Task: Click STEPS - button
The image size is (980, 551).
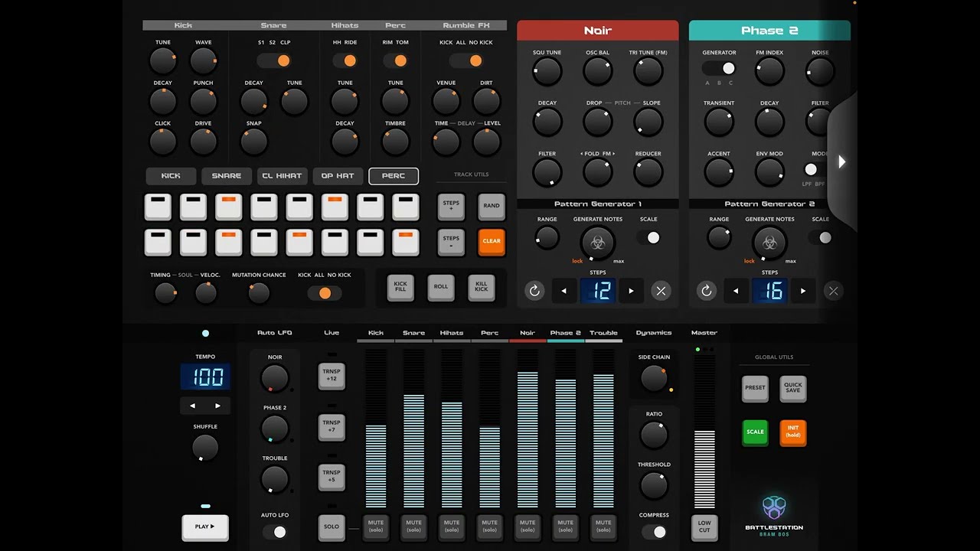Action: (451, 241)
